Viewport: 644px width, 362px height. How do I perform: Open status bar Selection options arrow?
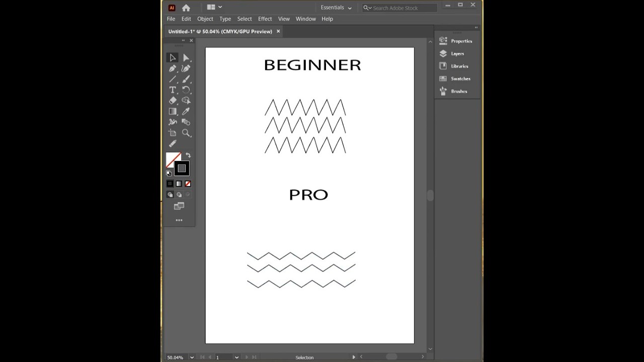click(x=354, y=357)
